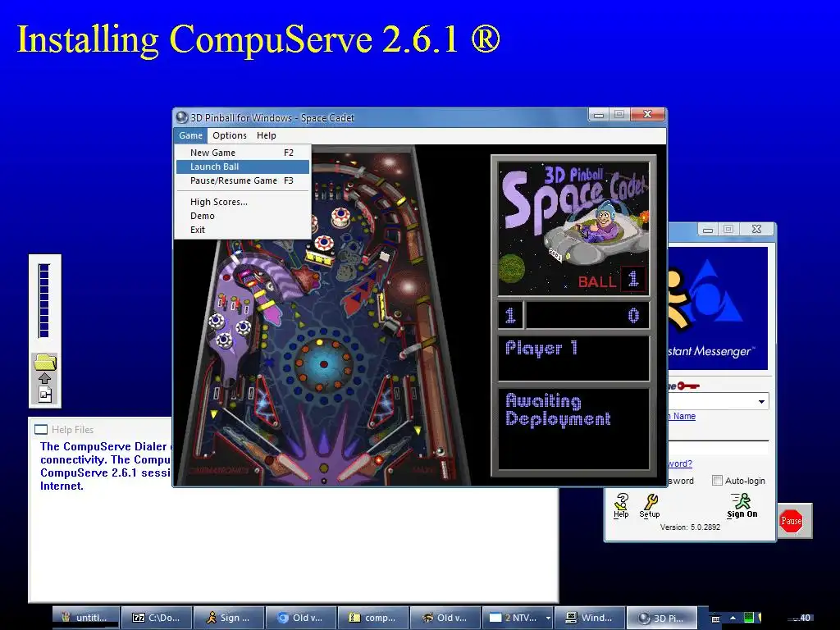
Task: Click the red Pause stop-sign button
Action: pyautogui.click(x=792, y=521)
